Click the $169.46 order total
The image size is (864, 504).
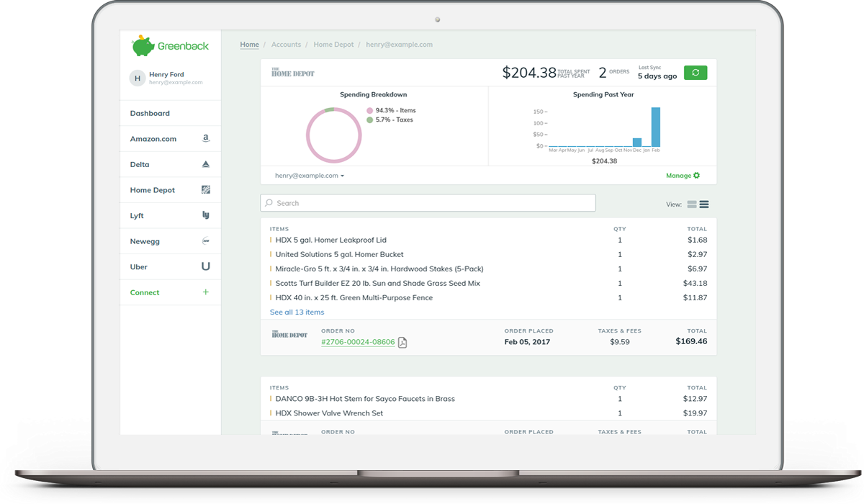(x=691, y=341)
